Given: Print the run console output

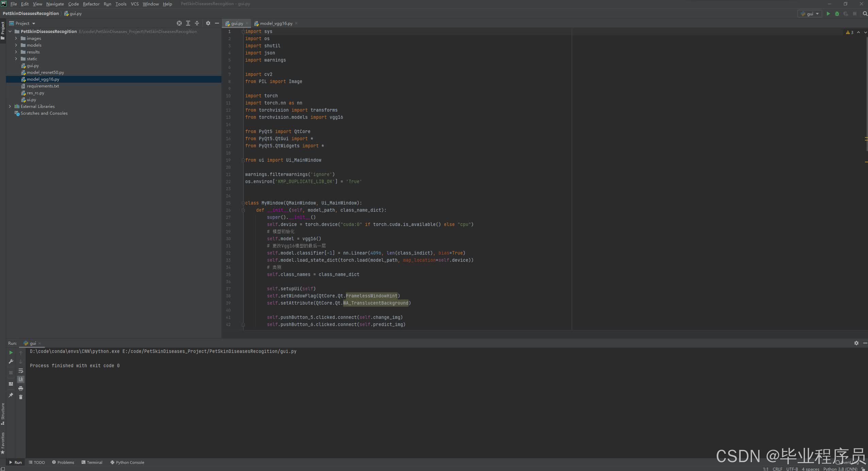Looking at the screenshot, I should click(21, 388).
